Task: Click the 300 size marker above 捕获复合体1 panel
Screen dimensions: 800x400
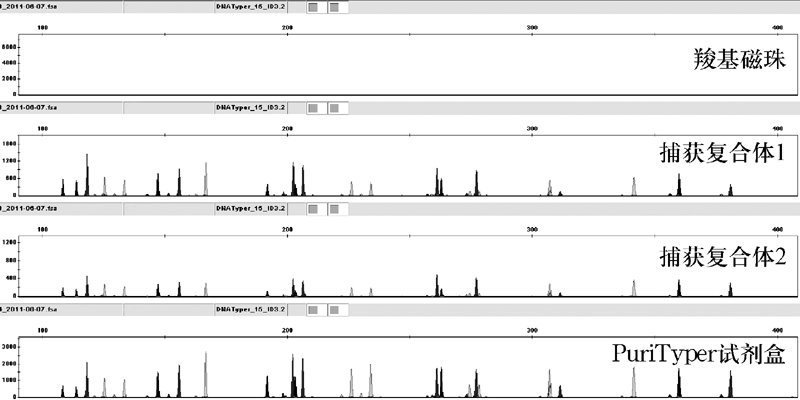Action: click(532, 129)
